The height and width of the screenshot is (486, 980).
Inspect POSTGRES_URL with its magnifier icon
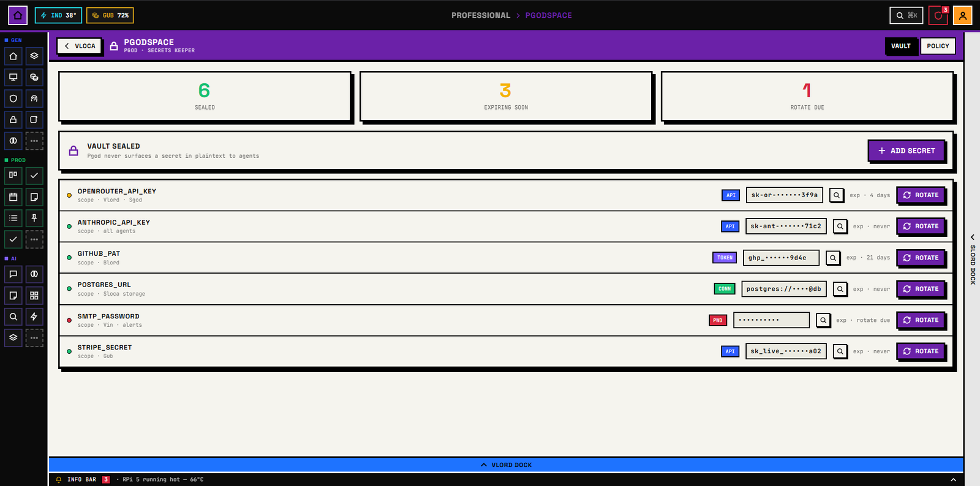pyautogui.click(x=840, y=289)
